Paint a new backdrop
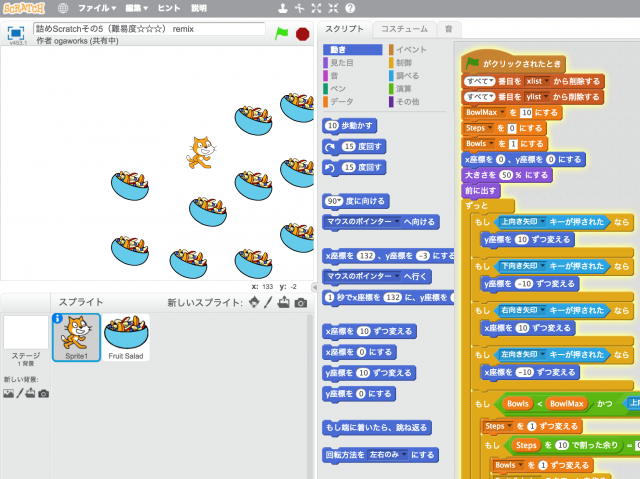The height and width of the screenshot is (479, 640). [20, 393]
